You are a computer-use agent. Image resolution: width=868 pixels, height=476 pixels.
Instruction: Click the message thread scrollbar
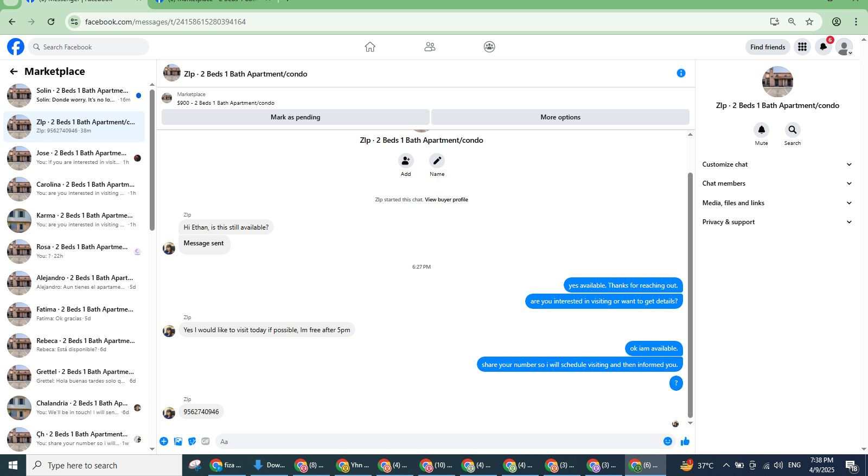(690, 295)
